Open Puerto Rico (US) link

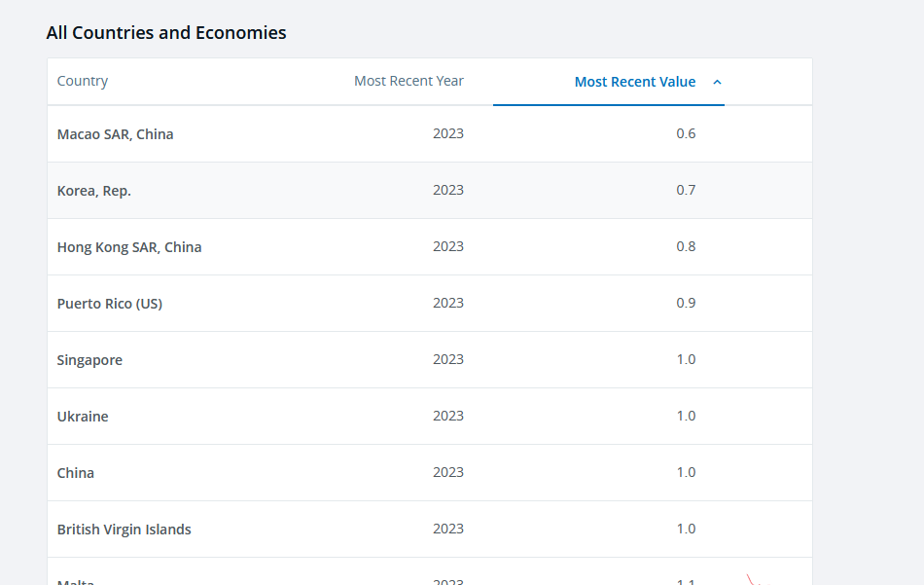(110, 304)
